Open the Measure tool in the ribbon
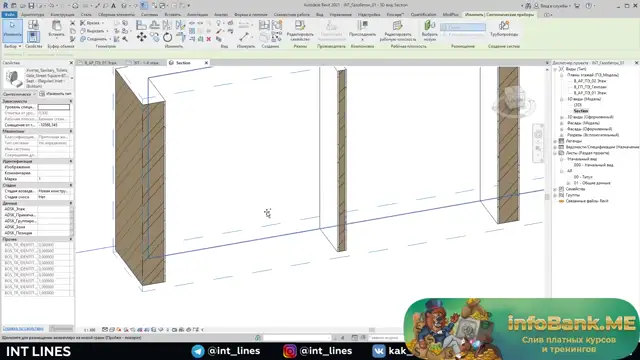This screenshot has height=360, width=640. coord(244,37)
